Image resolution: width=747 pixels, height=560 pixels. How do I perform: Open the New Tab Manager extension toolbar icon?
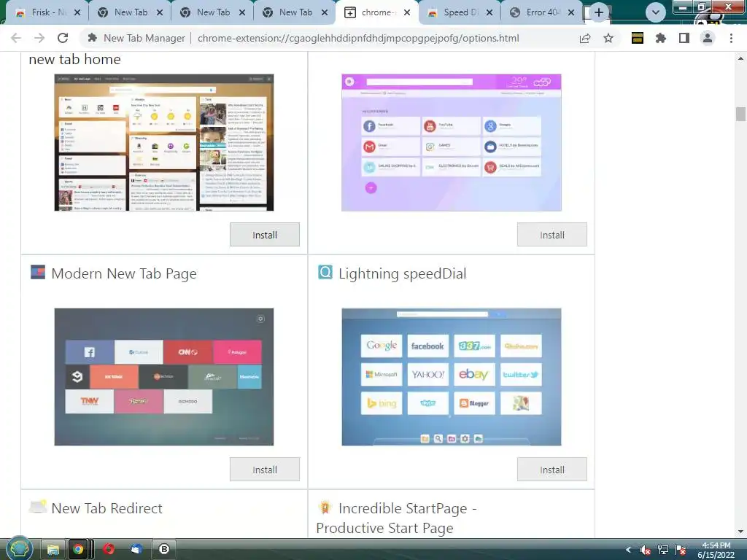pyautogui.click(x=638, y=38)
